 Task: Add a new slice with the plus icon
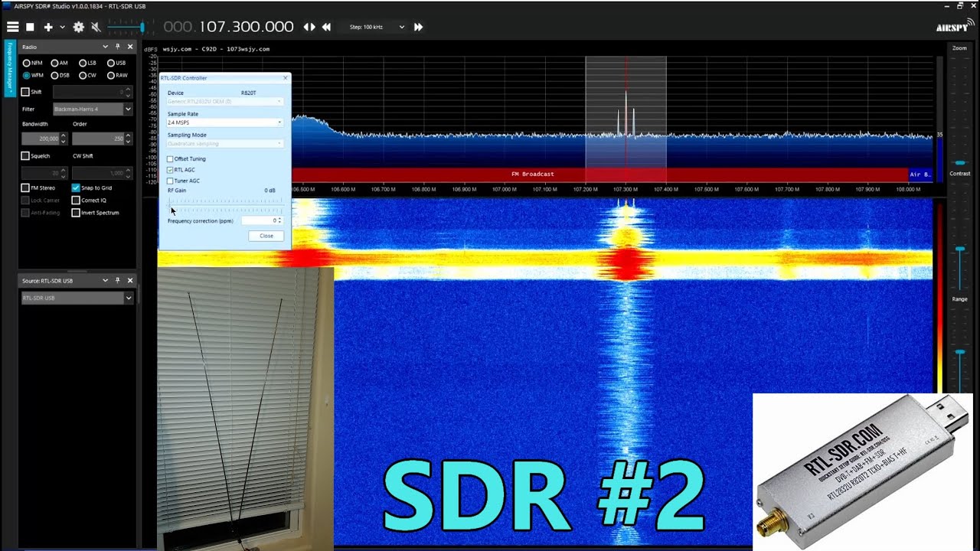pyautogui.click(x=48, y=27)
